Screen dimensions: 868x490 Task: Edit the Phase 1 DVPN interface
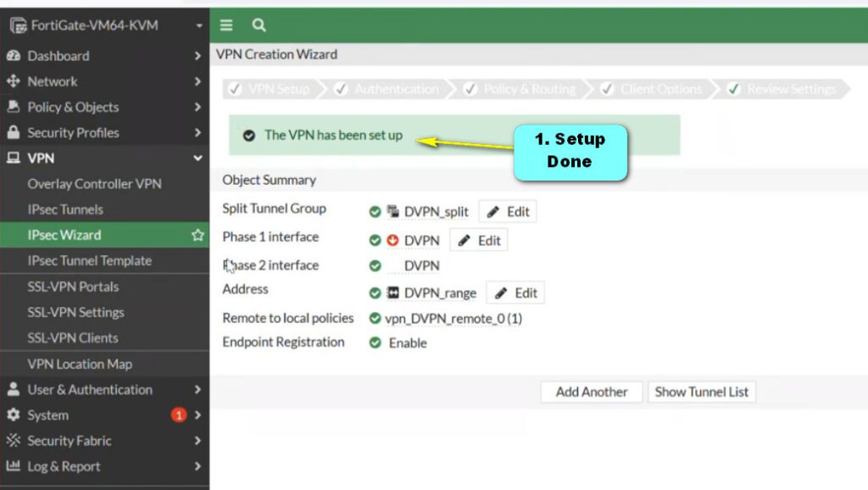pos(479,240)
